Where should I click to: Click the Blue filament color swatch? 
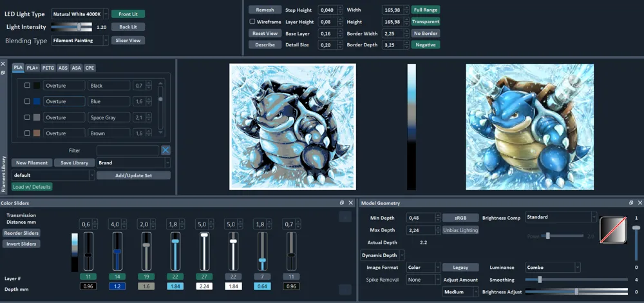[37, 101]
